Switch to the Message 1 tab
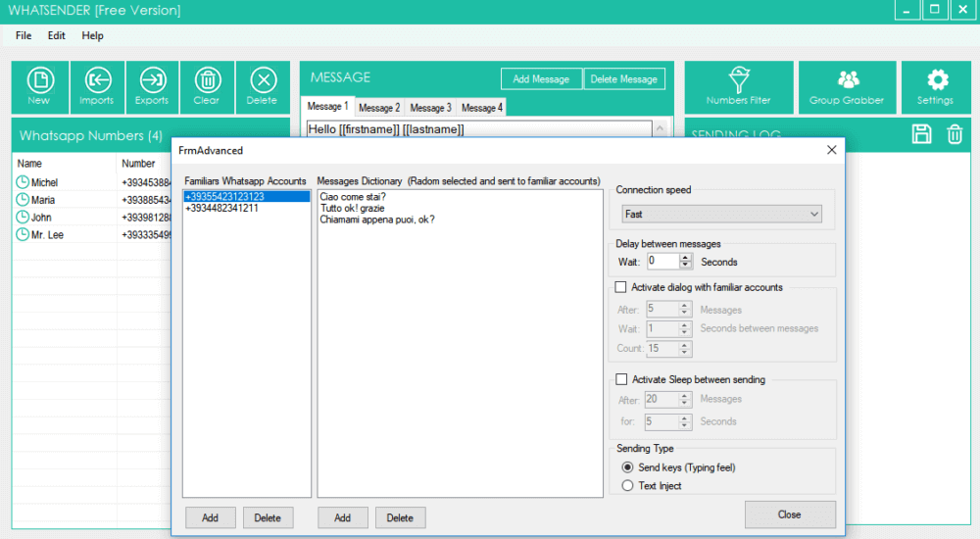 (327, 106)
